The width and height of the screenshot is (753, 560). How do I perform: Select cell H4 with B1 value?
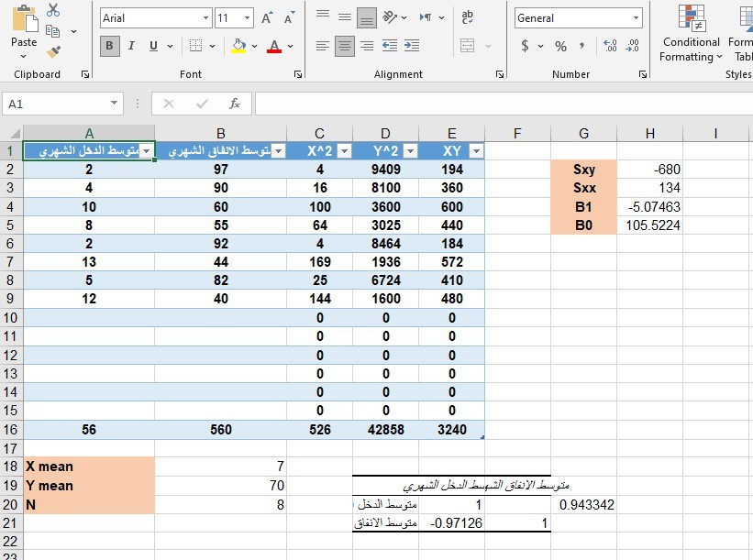[x=649, y=206]
